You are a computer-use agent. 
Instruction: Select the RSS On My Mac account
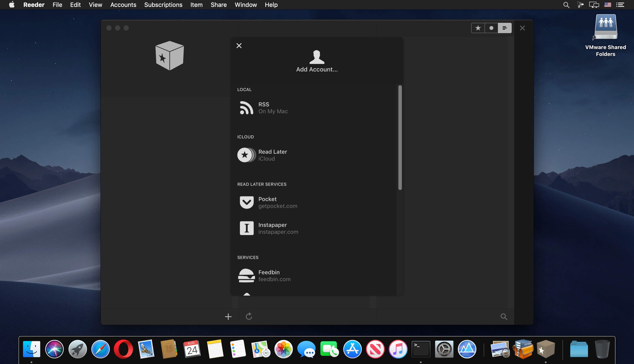tap(263, 108)
